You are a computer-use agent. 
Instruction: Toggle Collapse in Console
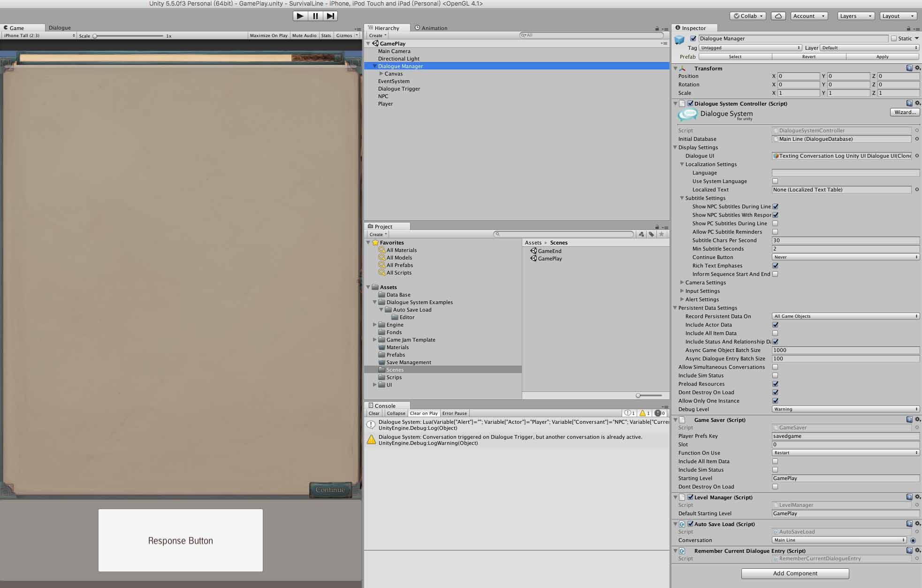(396, 413)
